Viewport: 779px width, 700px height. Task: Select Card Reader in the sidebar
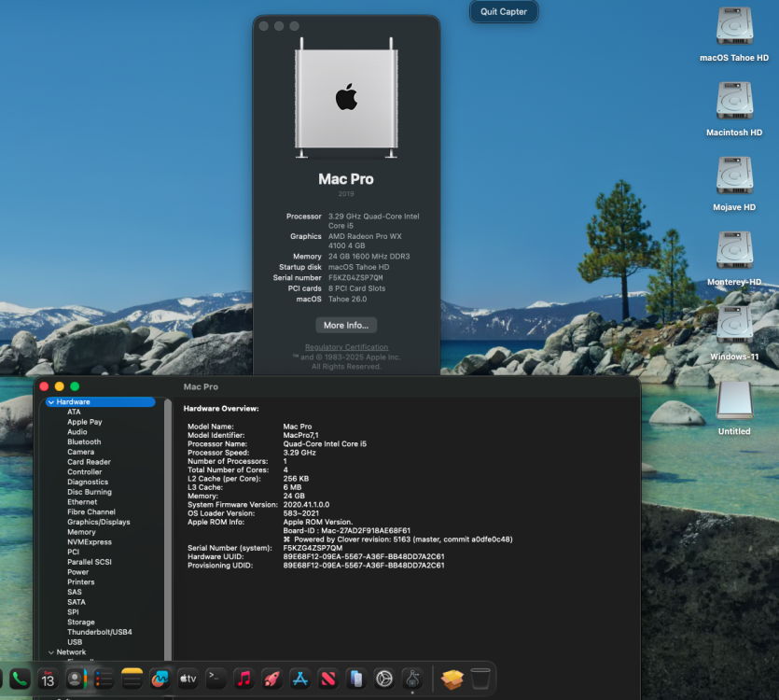tap(89, 461)
